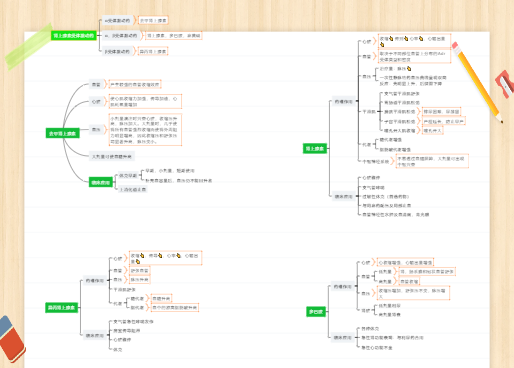Select the green 去甲肾上腺素 topic node

point(63,133)
